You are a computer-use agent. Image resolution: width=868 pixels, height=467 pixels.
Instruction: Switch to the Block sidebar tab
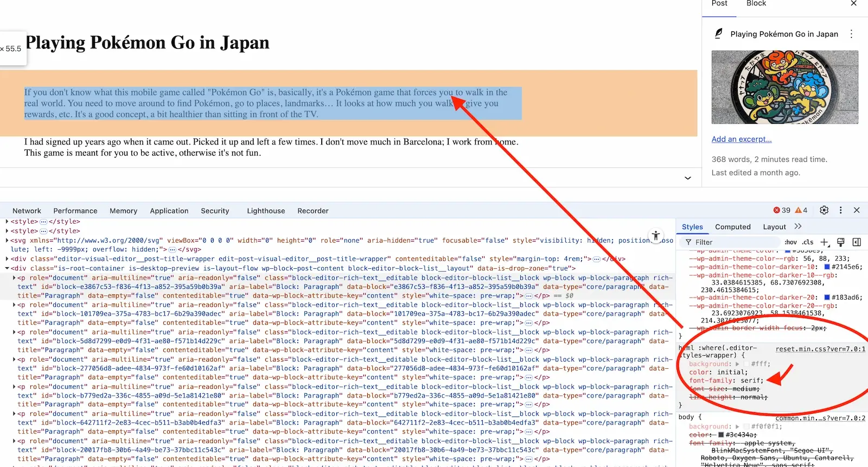[756, 4]
